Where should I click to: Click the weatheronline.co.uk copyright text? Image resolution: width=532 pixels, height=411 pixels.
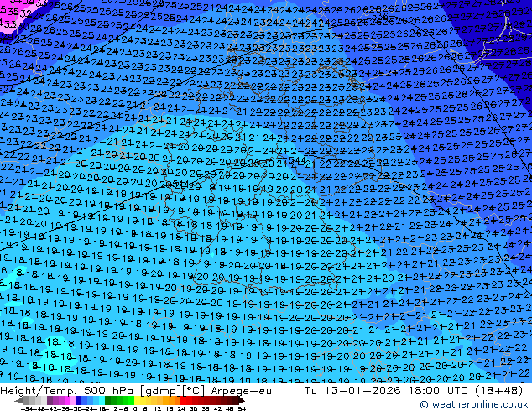coord(474,404)
